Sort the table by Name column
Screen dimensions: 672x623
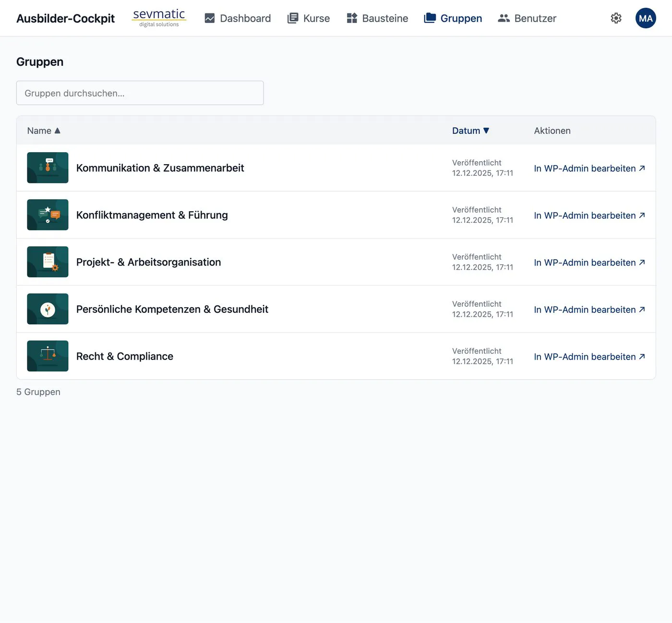44,131
